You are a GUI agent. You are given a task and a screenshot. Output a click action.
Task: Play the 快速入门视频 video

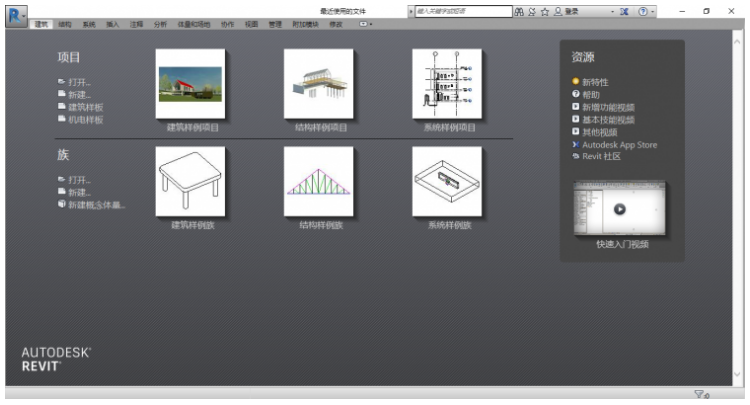point(618,209)
